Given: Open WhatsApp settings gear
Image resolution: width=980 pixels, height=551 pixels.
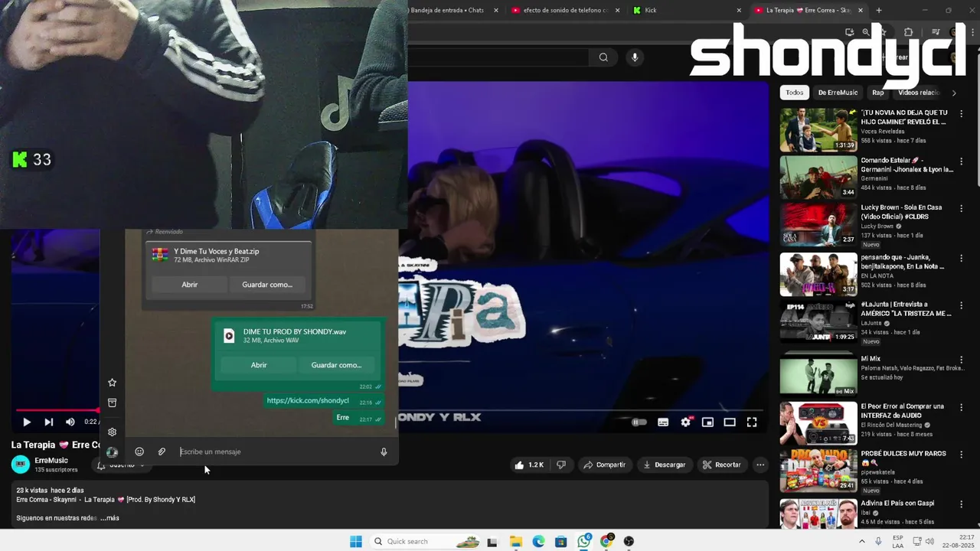Looking at the screenshot, I should coord(112,432).
